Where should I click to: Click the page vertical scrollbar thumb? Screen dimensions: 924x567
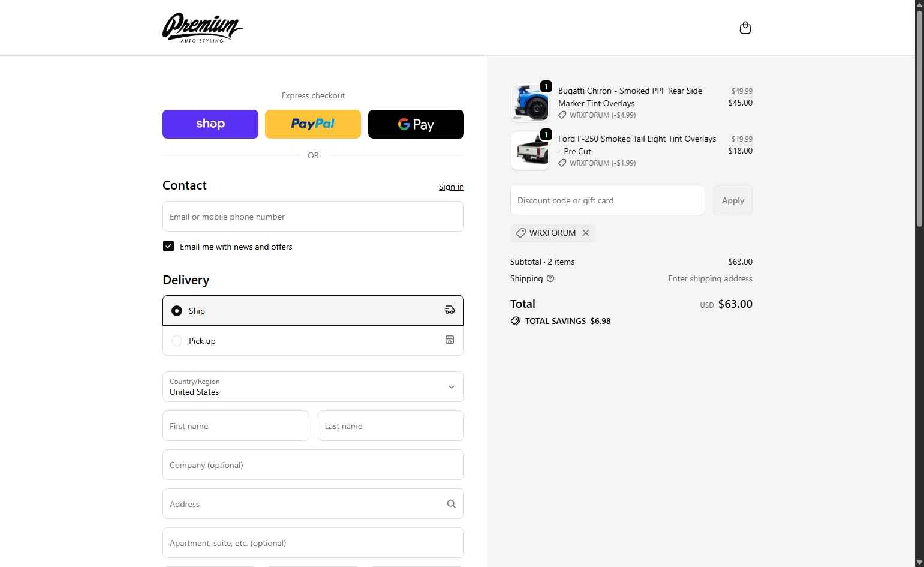[919, 119]
